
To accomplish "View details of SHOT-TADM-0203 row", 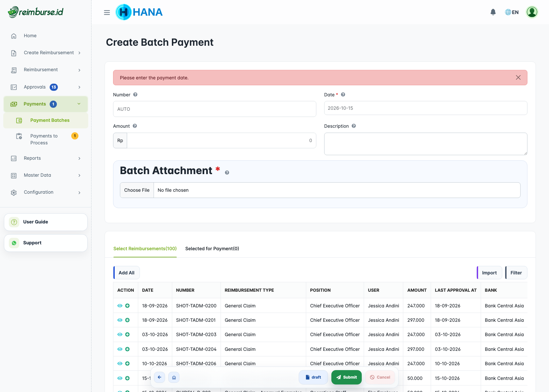I will click(x=120, y=335).
